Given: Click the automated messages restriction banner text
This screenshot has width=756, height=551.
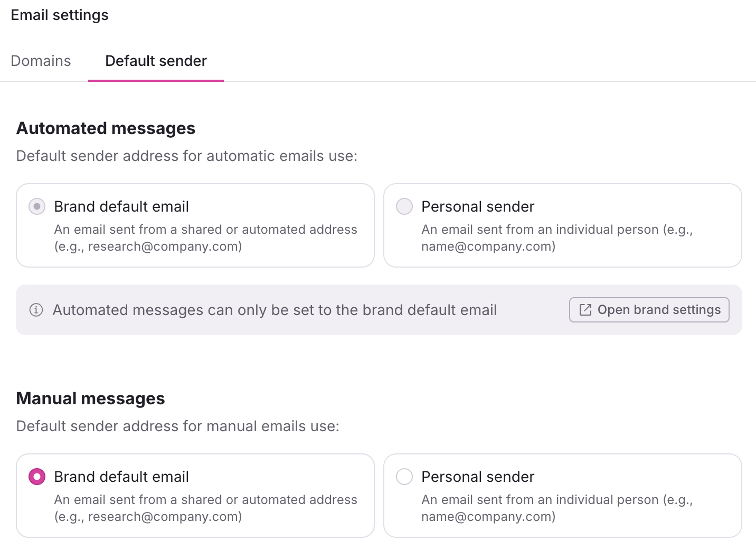Looking at the screenshot, I should pos(275,310).
